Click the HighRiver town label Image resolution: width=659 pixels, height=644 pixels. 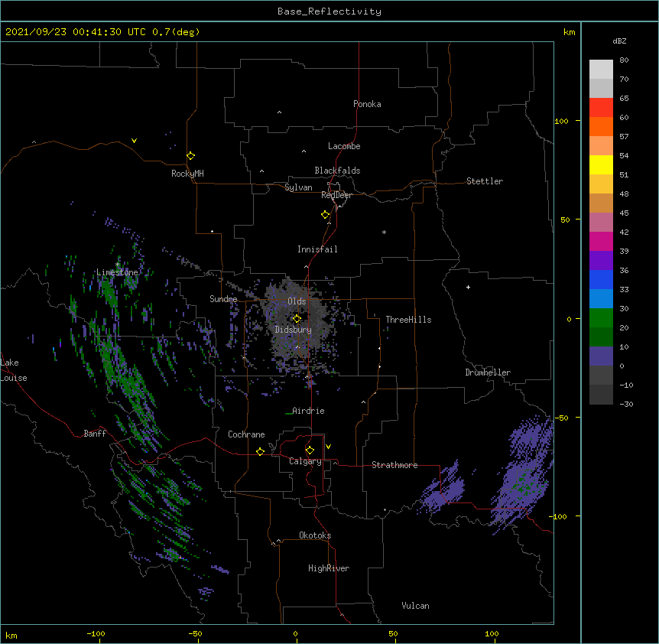[329, 568]
